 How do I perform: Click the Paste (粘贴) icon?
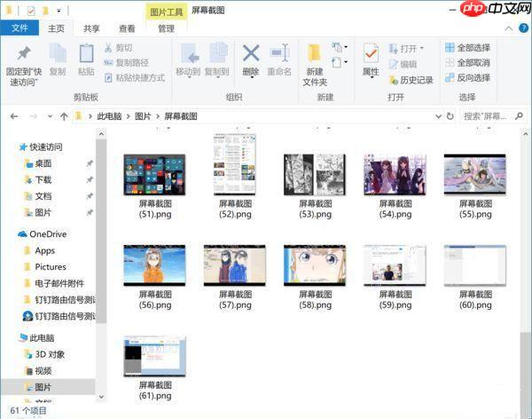coord(86,59)
